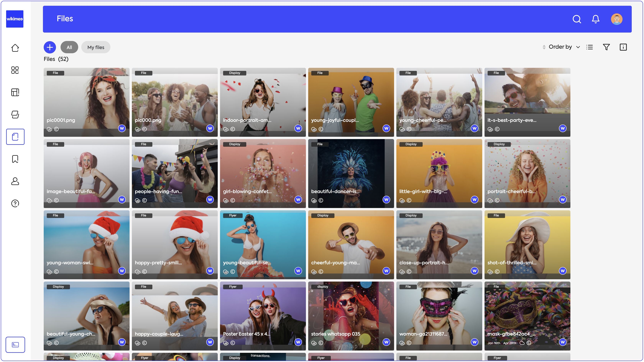Open the search icon in header
The image size is (644, 362).
[577, 19]
